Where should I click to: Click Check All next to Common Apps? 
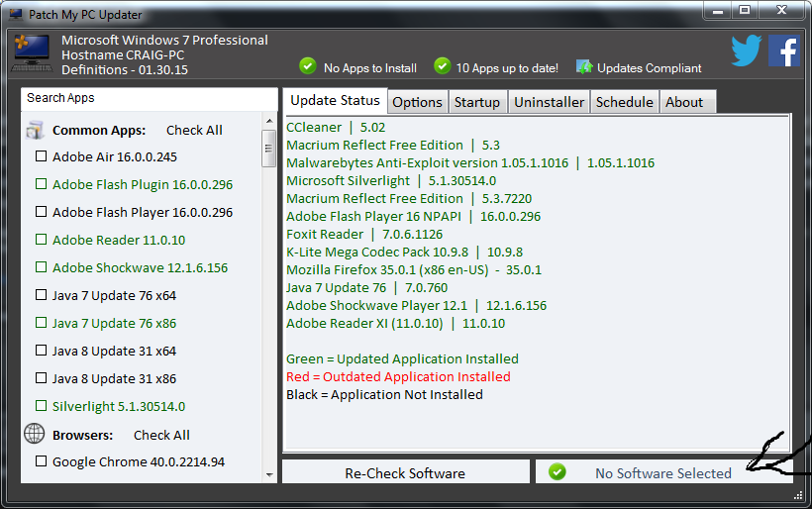click(x=194, y=131)
